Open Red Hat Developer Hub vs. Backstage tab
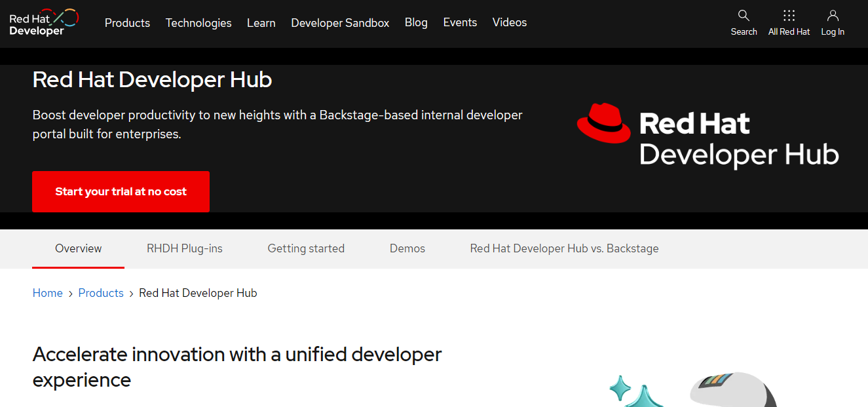This screenshot has height=407, width=868. (x=564, y=248)
